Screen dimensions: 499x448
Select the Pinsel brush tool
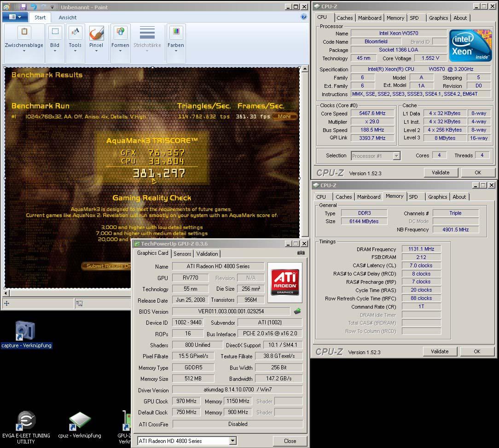click(96, 34)
